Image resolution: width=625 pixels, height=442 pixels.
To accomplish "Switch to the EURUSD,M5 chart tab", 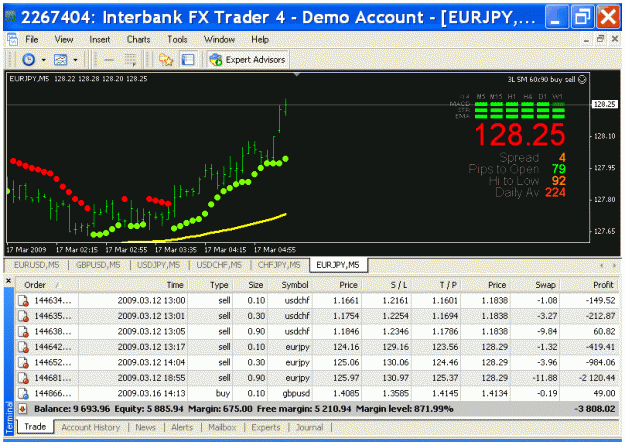I will [36, 265].
